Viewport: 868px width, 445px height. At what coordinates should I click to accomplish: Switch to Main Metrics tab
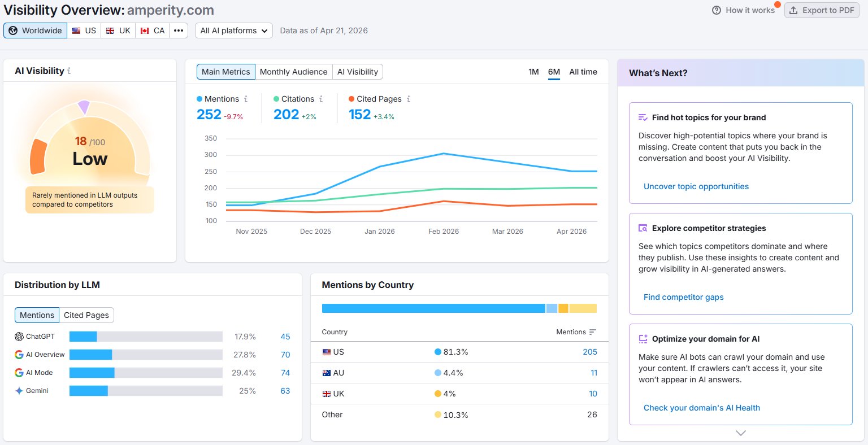225,72
